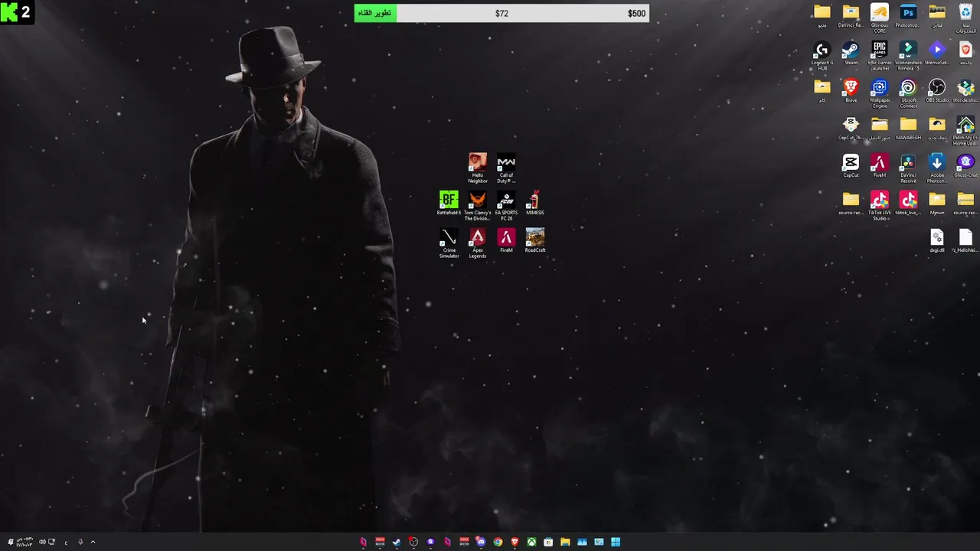Open the volume speaker control
This screenshot has height=551, width=980.
click(x=42, y=542)
